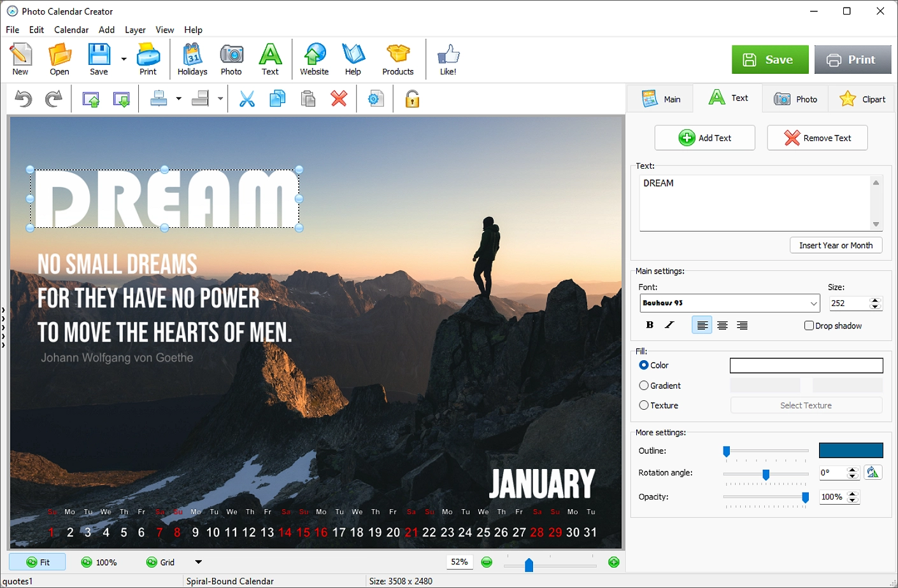Expand the Save dropdown arrow in toolbar

click(124, 59)
